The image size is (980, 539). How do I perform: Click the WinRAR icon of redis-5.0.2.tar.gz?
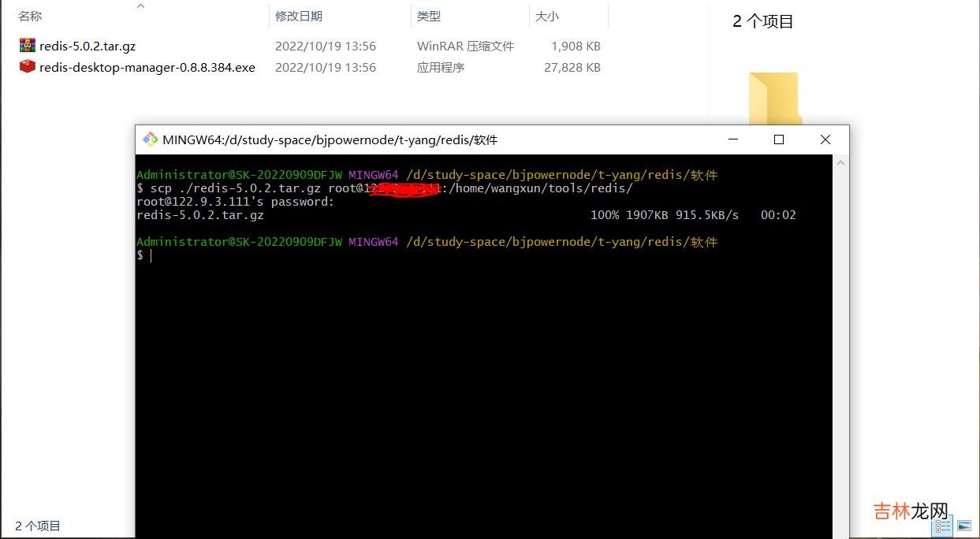[28, 46]
